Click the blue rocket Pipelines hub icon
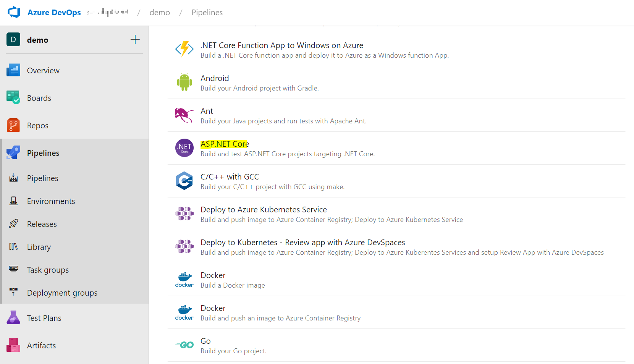This screenshot has width=634, height=364. coord(13,153)
